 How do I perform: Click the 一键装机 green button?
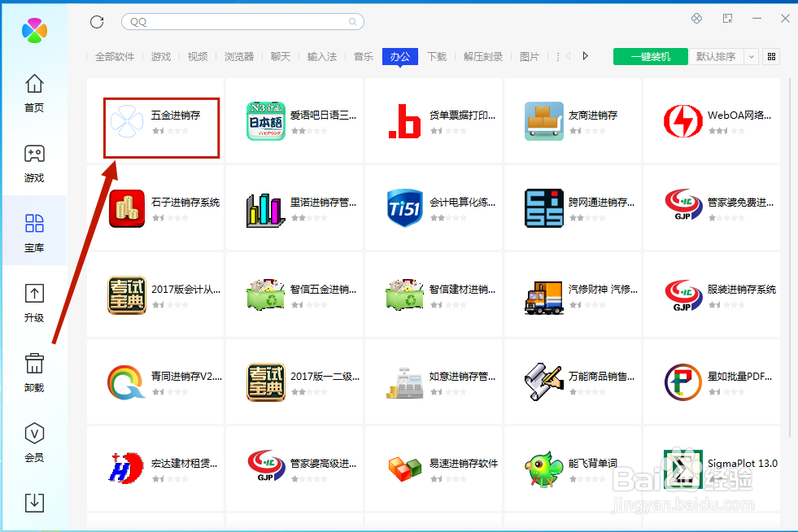[x=651, y=56]
